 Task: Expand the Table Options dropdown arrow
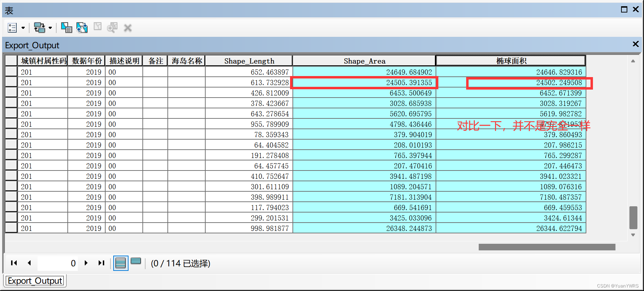coord(23,28)
